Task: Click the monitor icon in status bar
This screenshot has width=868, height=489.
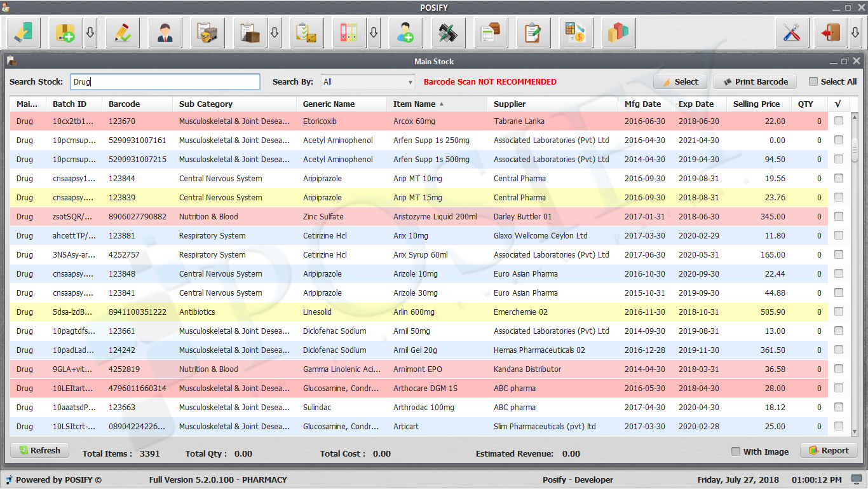Action: point(857,479)
